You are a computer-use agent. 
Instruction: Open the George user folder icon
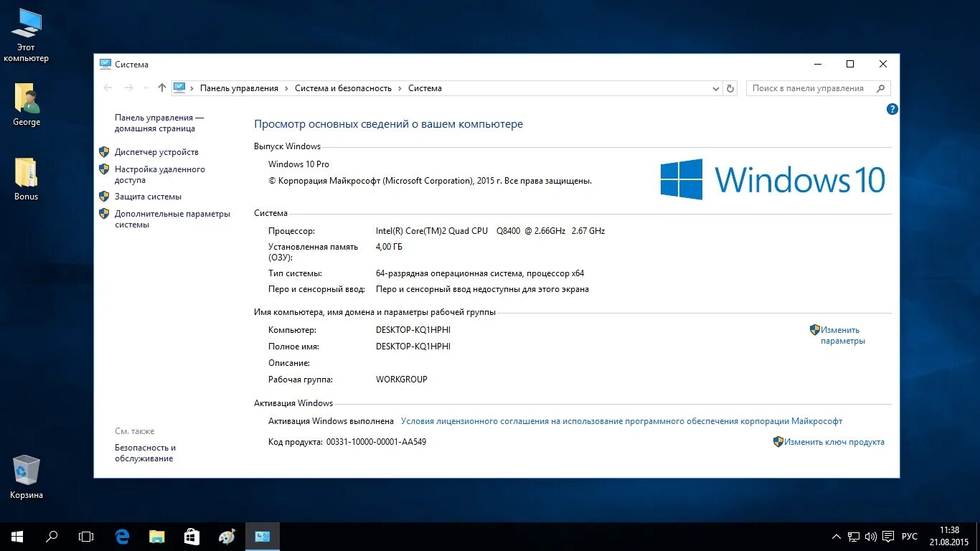click(27, 105)
